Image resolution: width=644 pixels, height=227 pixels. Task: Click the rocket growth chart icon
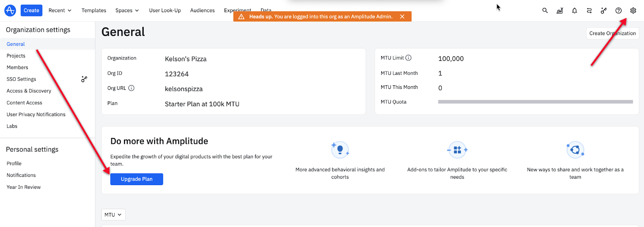click(x=560, y=10)
